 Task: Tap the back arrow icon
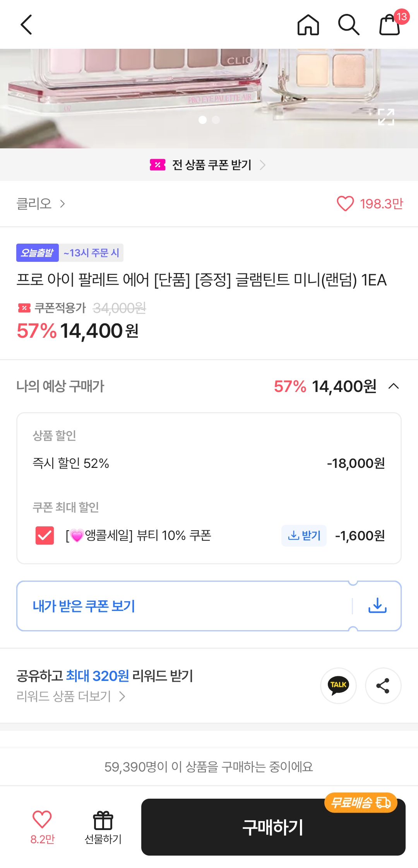tap(26, 25)
